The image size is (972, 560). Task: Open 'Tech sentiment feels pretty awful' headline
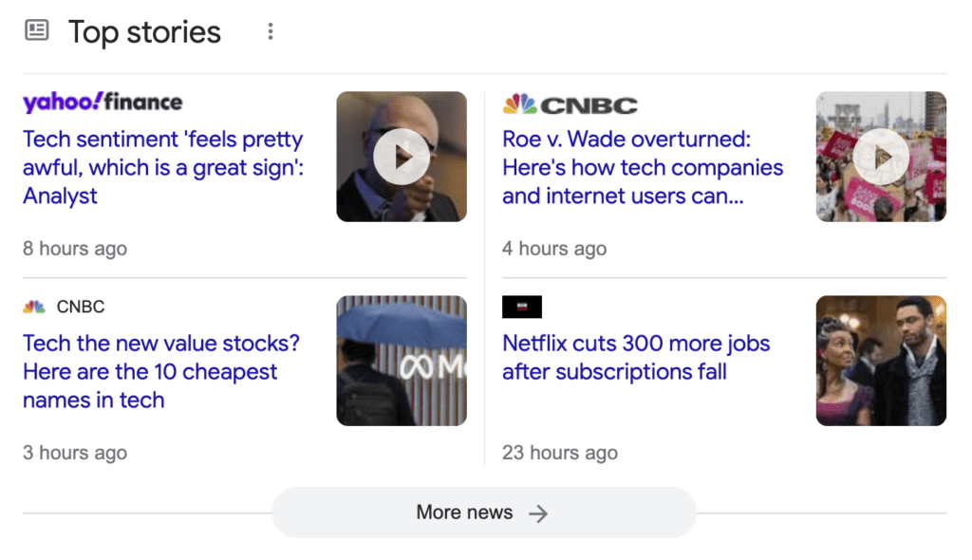pos(163,167)
